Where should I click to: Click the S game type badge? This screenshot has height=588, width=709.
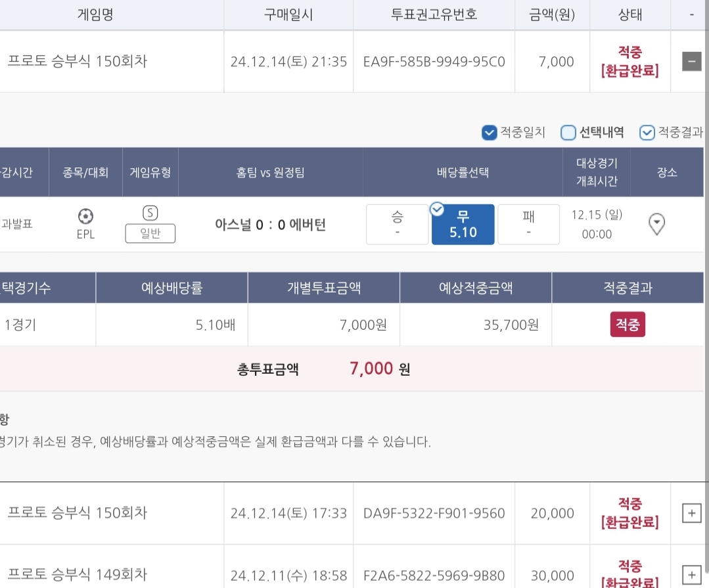tap(150, 213)
